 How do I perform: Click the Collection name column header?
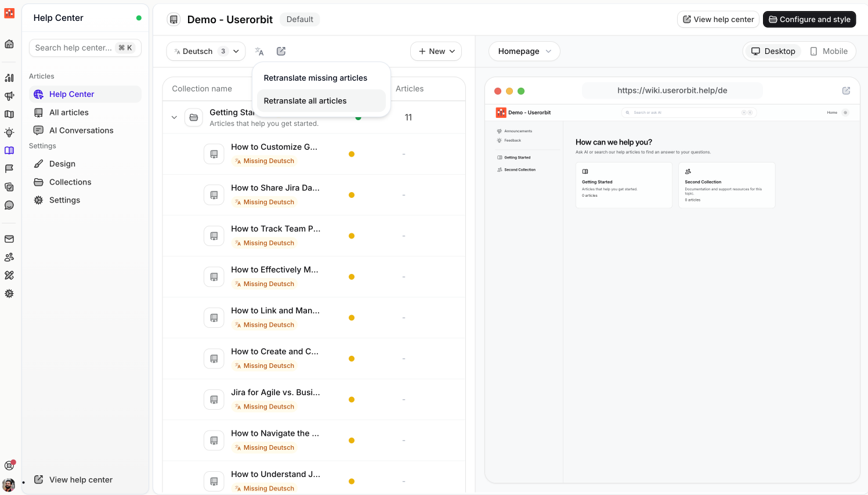pos(202,89)
